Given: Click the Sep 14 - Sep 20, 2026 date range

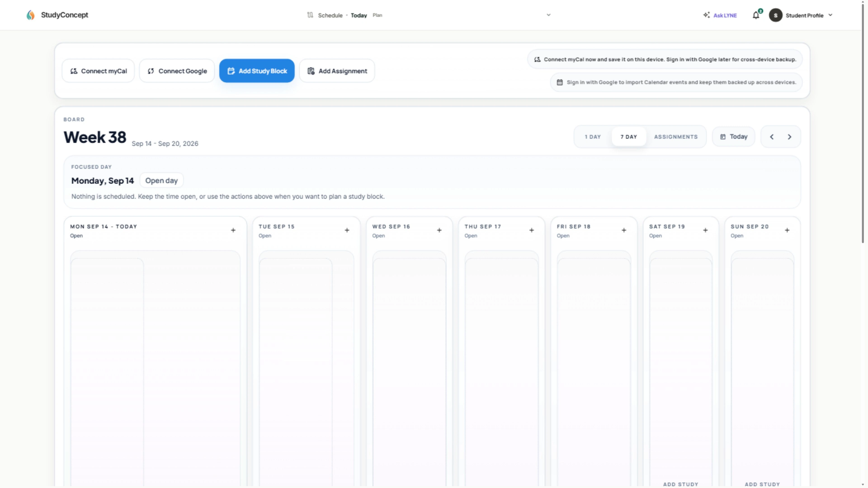Looking at the screenshot, I should tap(165, 144).
